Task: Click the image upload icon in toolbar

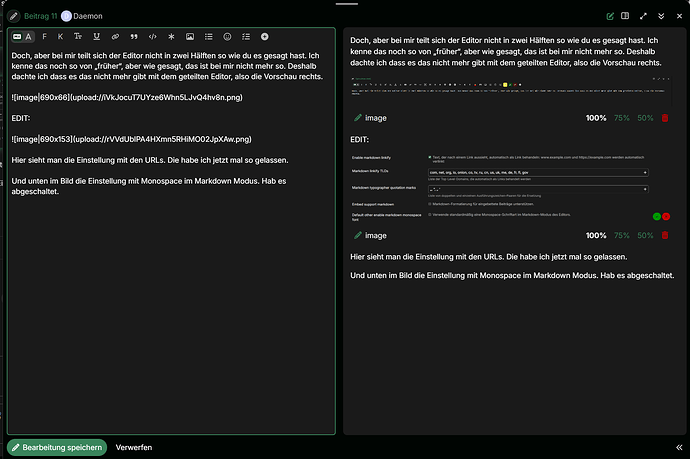Action: click(189, 36)
